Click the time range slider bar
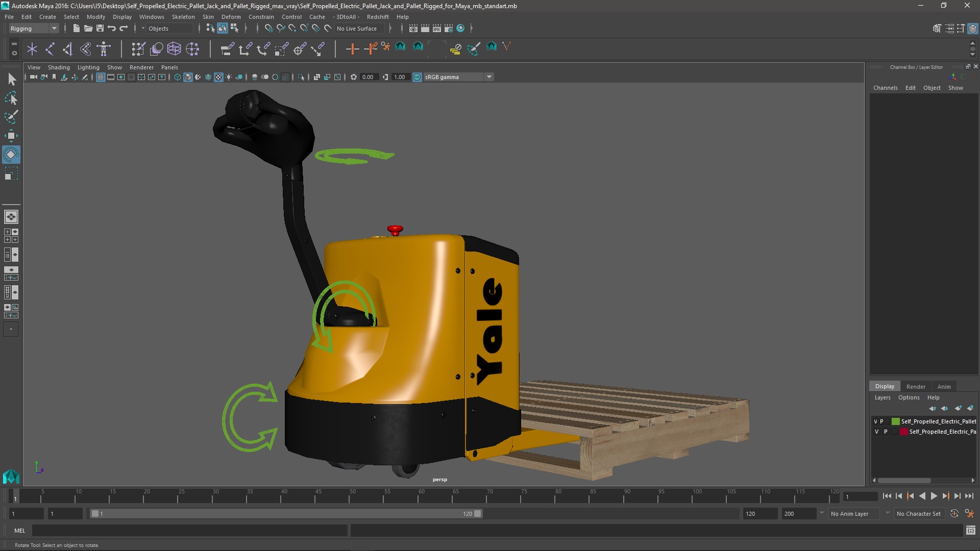Image resolution: width=980 pixels, height=551 pixels. pos(286,514)
